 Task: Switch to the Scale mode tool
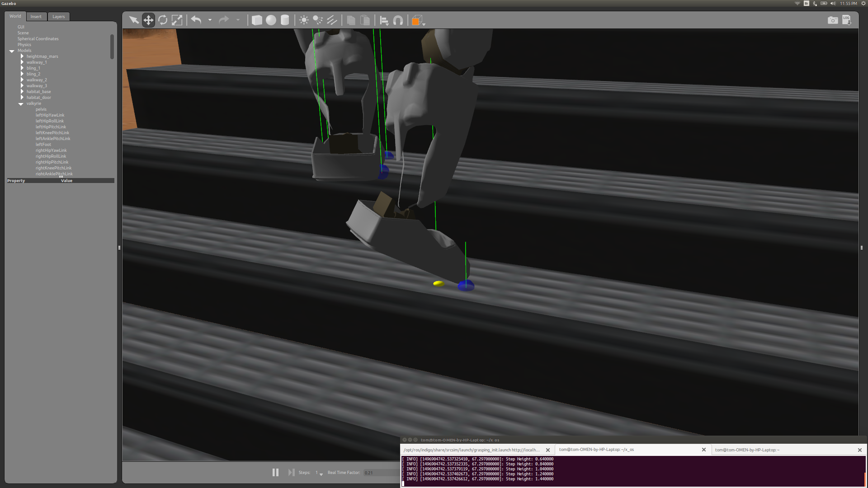(x=177, y=20)
